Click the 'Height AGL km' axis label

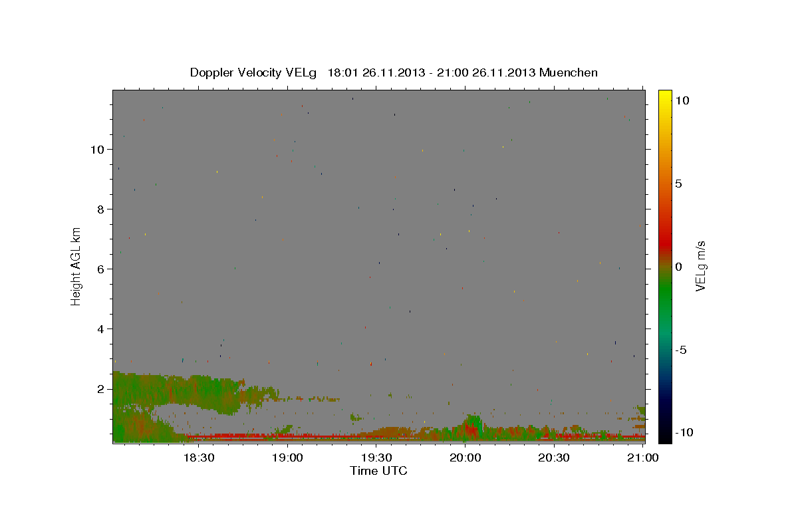pos(76,266)
